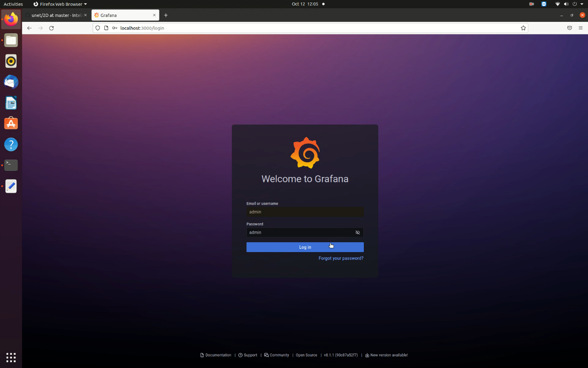Launch LibreOffice Writer from the dock
This screenshot has height=368, width=588.
(x=11, y=103)
